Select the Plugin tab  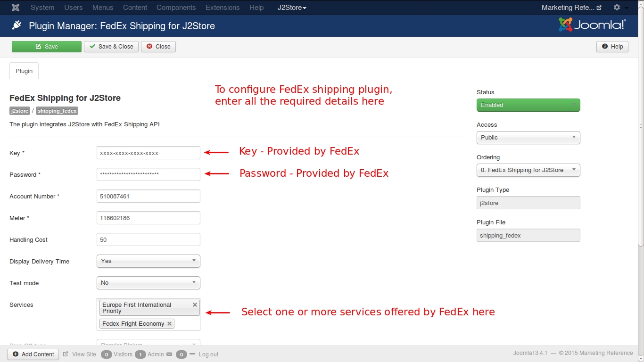click(24, 71)
